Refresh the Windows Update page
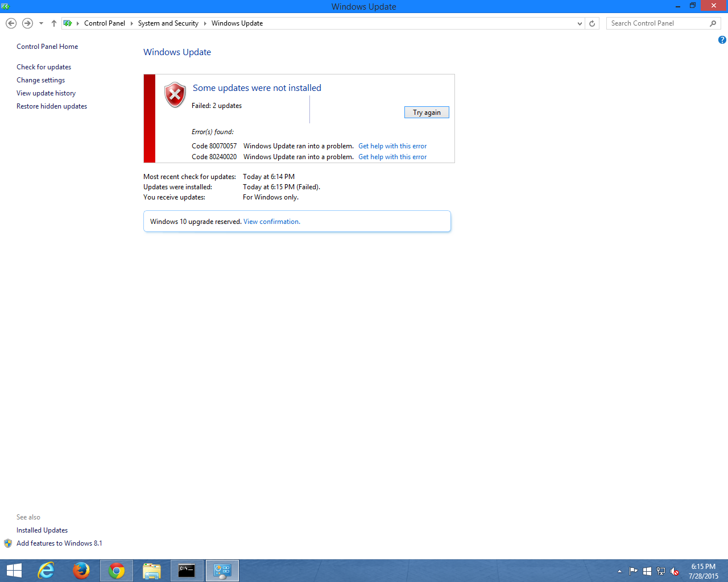Viewport: 728px width, 582px height. [592, 23]
